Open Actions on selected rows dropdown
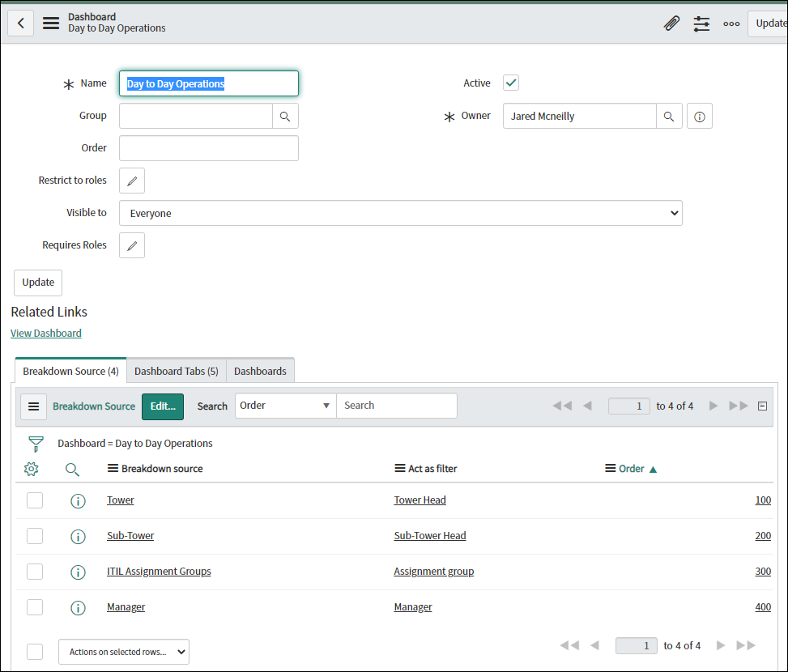The height and width of the screenshot is (672, 788). pyautogui.click(x=124, y=652)
